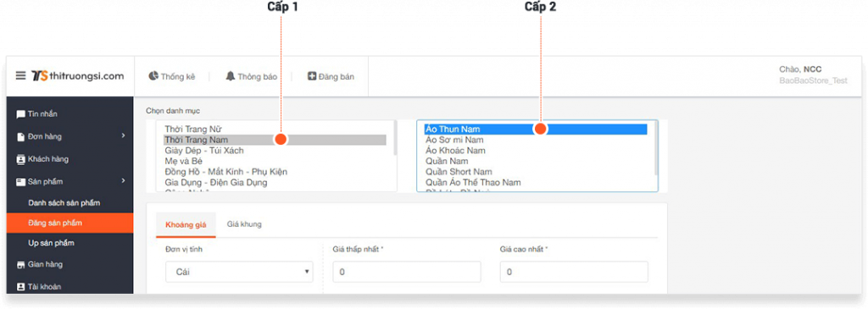Open Danh sách sản phẩm submenu item

point(64,203)
